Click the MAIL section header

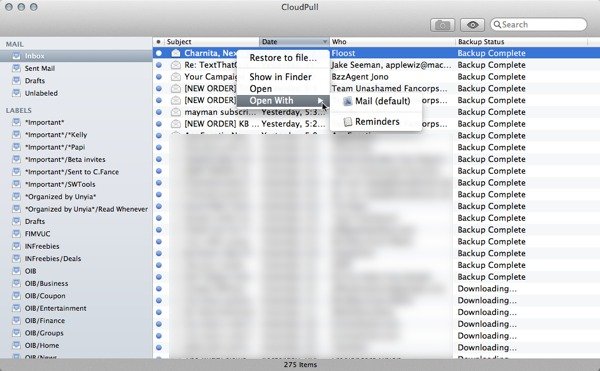click(15, 44)
